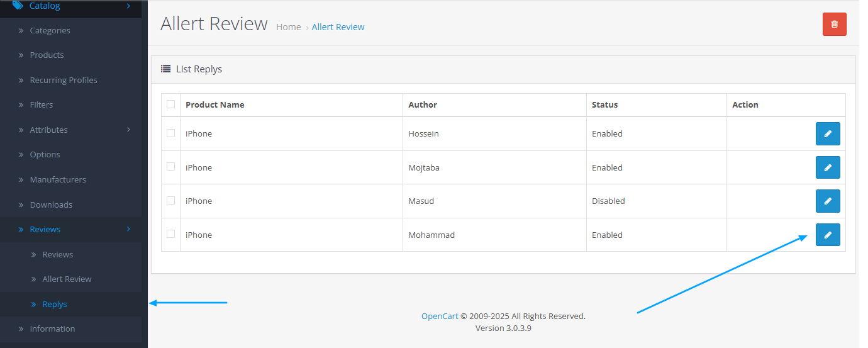This screenshot has height=348, width=868.
Task: Click the list icon beside List Replys
Action: [x=166, y=69]
